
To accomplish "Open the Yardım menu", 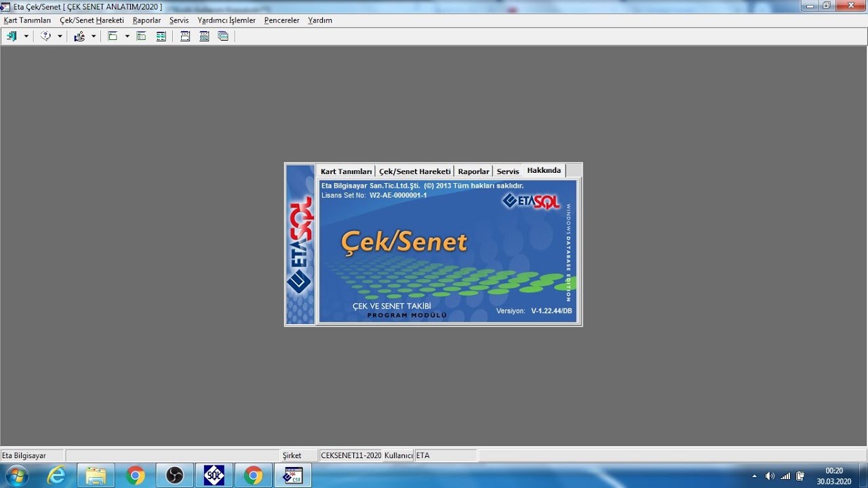I will 320,20.
